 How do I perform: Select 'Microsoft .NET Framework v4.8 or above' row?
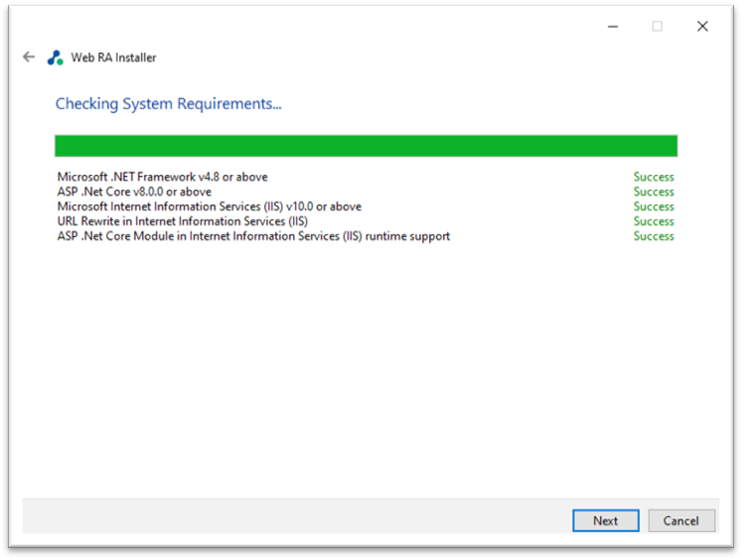pyautogui.click(x=366, y=177)
